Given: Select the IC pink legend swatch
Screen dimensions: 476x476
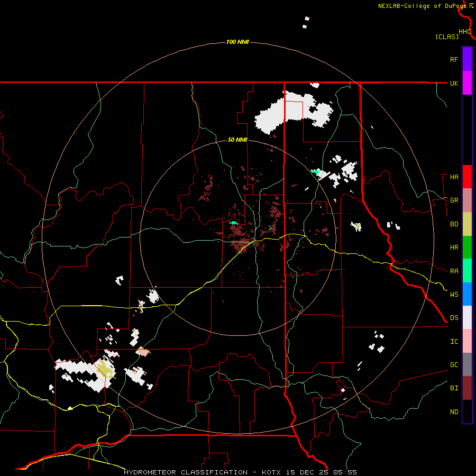Looking at the screenshot, I should [467, 341].
